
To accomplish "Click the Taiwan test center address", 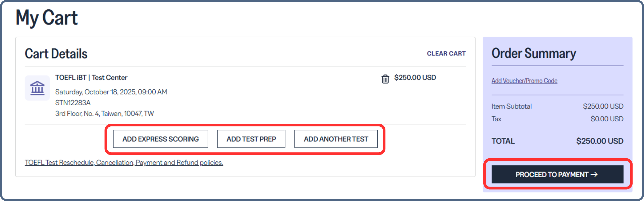I will 104,114.
